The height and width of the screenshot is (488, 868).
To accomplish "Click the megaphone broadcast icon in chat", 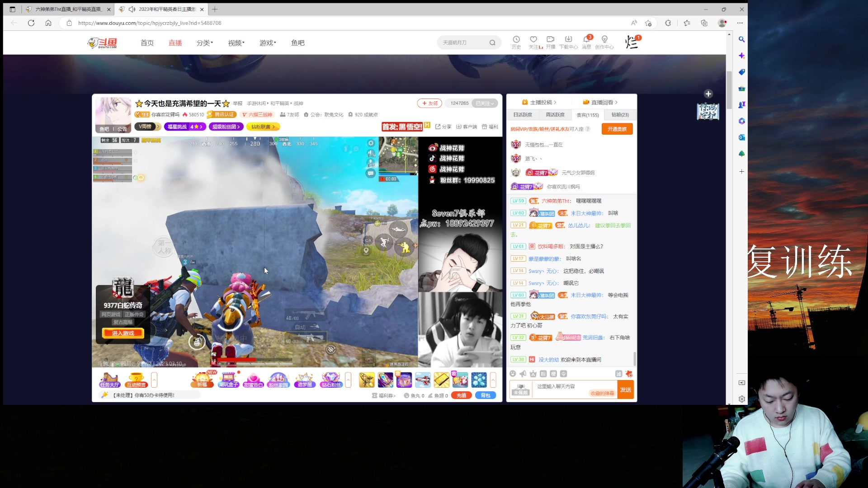I will pyautogui.click(x=523, y=374).
